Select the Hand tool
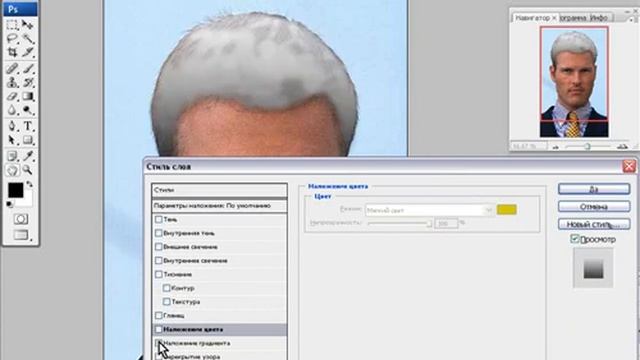Image resolution: width=640 pixels, height=360 pixels. 12,170
